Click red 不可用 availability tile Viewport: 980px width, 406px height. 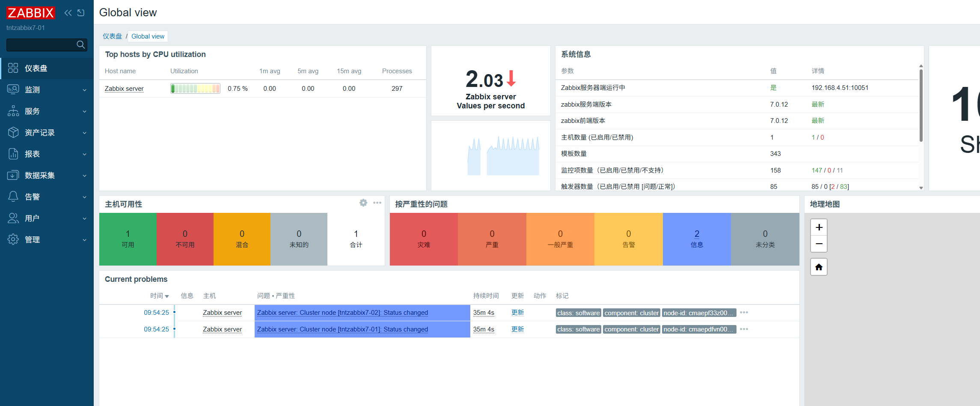(185, 239)
